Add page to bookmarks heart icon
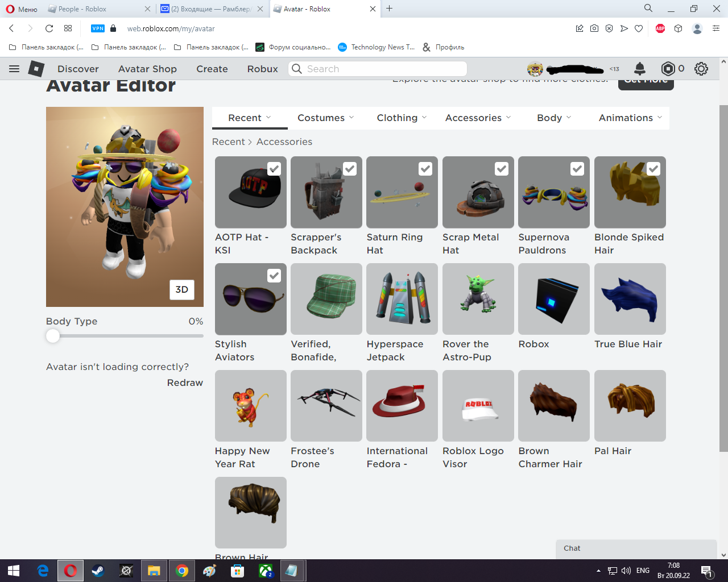 point(639,28)
